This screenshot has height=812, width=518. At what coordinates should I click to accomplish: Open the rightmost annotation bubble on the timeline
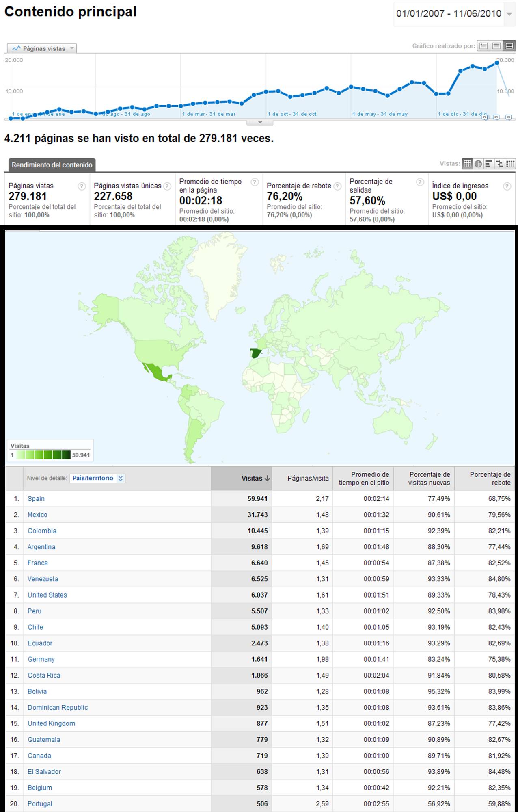click(x=508, y=117)
